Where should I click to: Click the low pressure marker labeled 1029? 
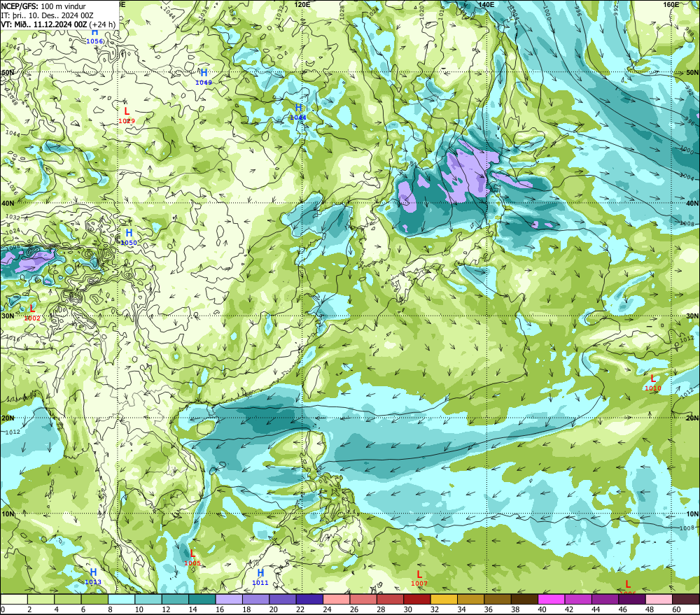127,115
